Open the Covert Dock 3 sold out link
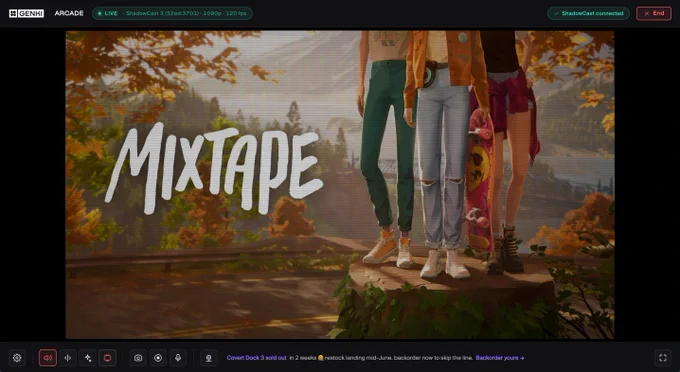The image size is (680, 372). (x=256, y=358)
